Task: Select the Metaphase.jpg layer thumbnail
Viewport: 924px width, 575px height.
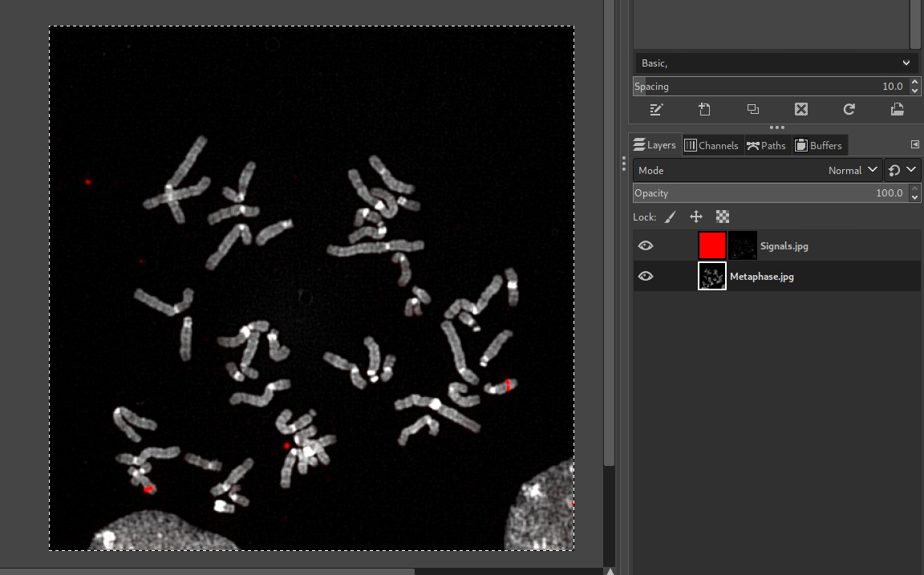Action: point(712,277)
